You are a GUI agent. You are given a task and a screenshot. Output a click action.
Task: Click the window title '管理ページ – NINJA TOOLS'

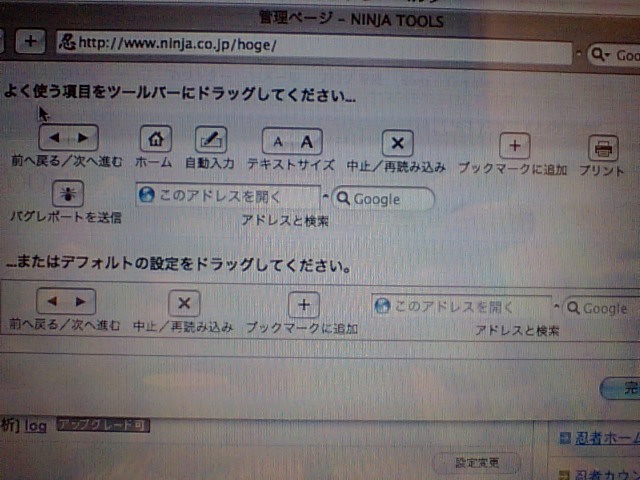pyautogui.click(x=351, y=19)
